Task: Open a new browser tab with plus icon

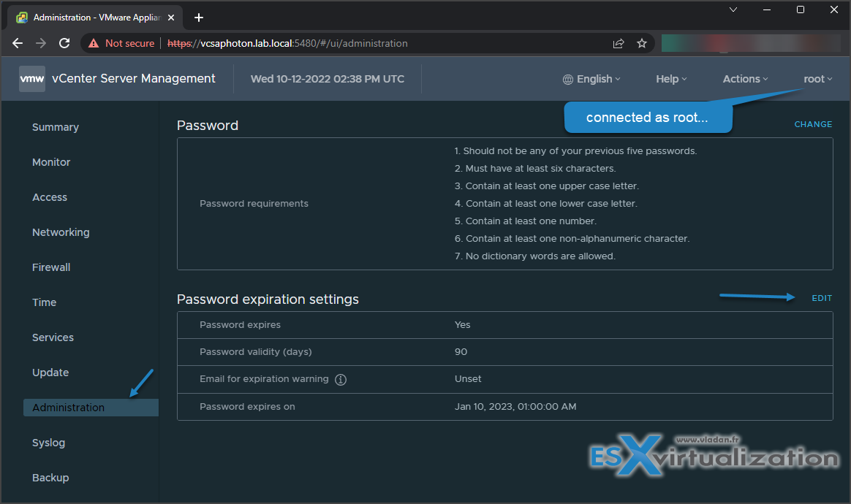Action: [x=199, y=18]
